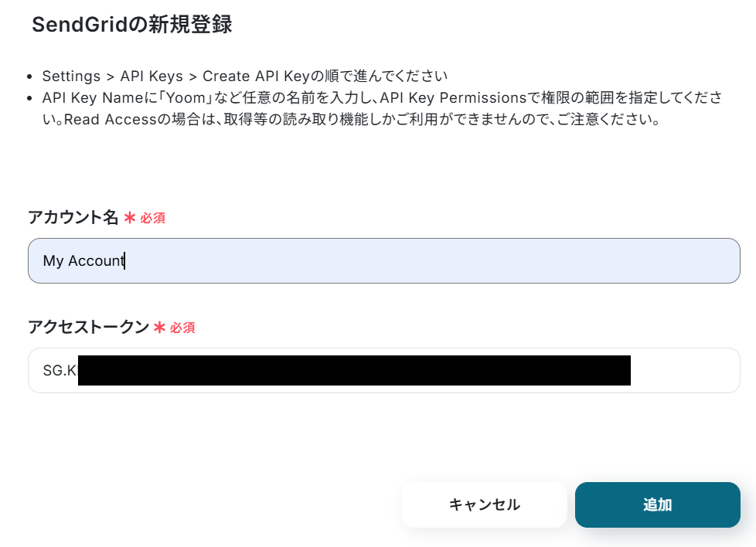Viewport: 756px width, 547px height.
Task: Click the second bullet point marker
Action: point(29,99)
